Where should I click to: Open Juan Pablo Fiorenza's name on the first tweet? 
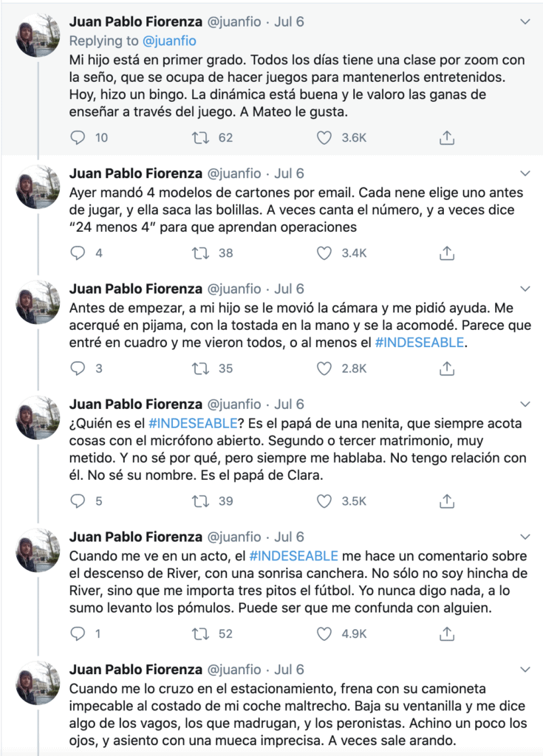click(x=135, y=22)
